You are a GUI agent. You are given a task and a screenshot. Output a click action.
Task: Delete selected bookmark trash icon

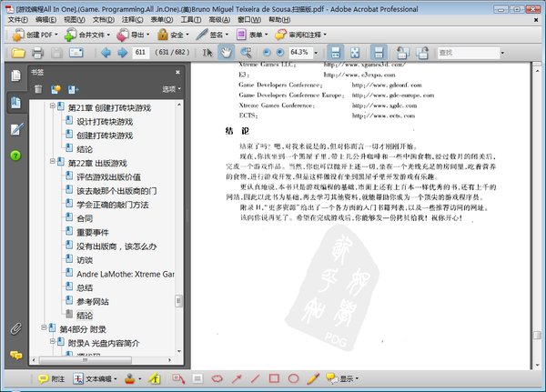pos(38,89)
